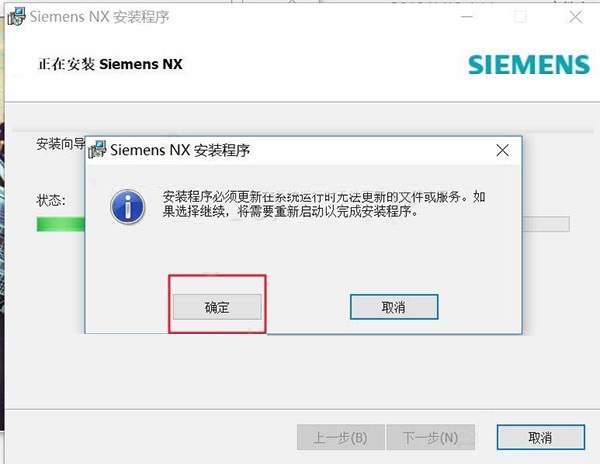
Task: Click the 取消 button at the bottom of the installer window
Action: coord(541,437)
